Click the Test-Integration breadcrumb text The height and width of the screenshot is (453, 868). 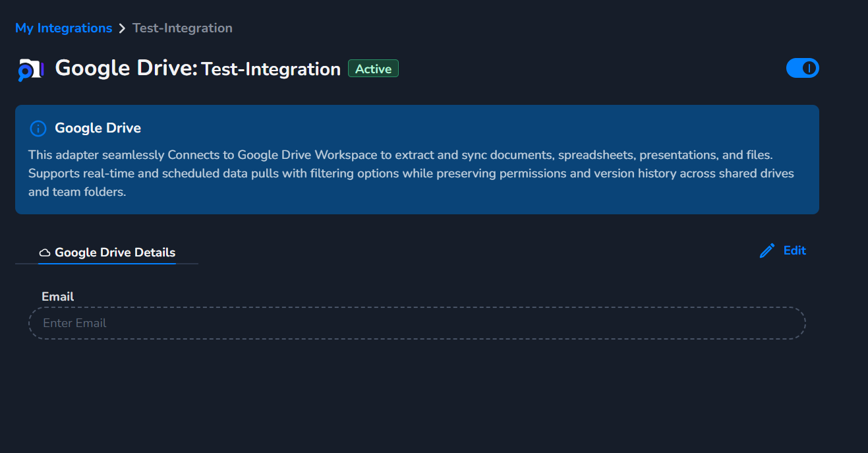point(182,28)
